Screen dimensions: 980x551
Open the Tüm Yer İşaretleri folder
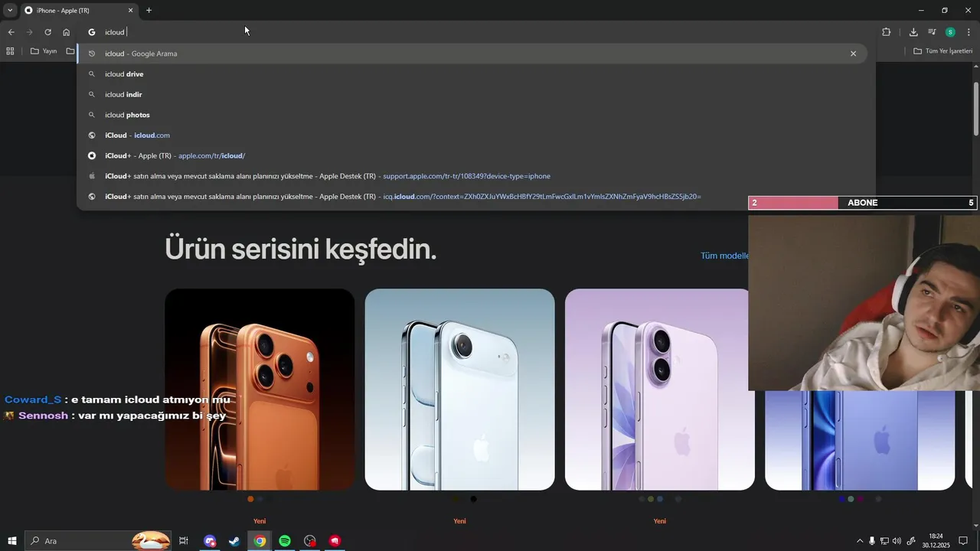pyautogui.click(x=942, y=51)
